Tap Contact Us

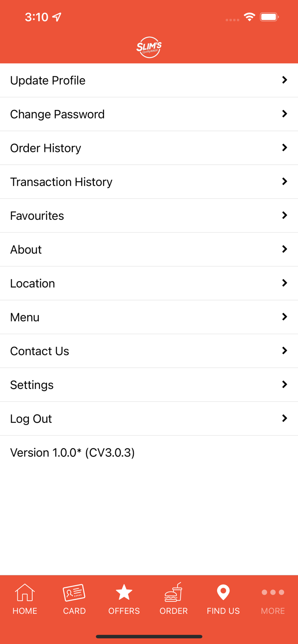pyautogui.click(x=40, y=351)
